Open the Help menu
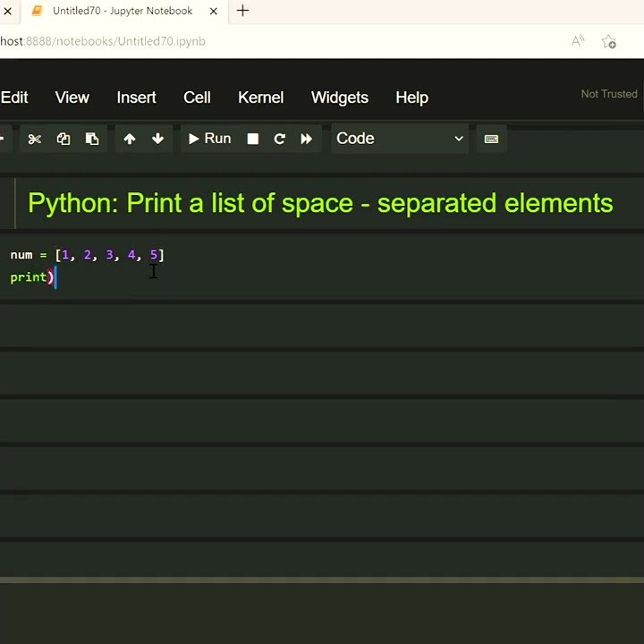This screenshot has width=644, height=644. pos(412,97)
